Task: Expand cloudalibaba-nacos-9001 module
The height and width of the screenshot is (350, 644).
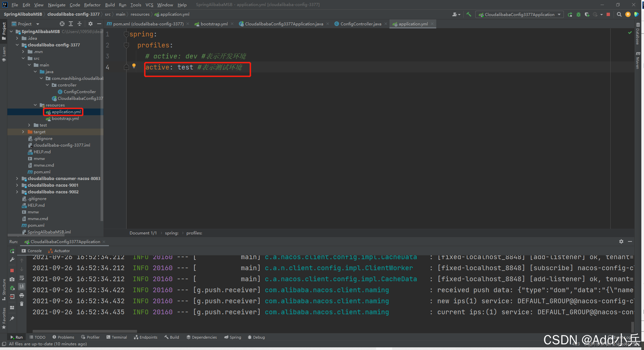Action: (17, 185)
